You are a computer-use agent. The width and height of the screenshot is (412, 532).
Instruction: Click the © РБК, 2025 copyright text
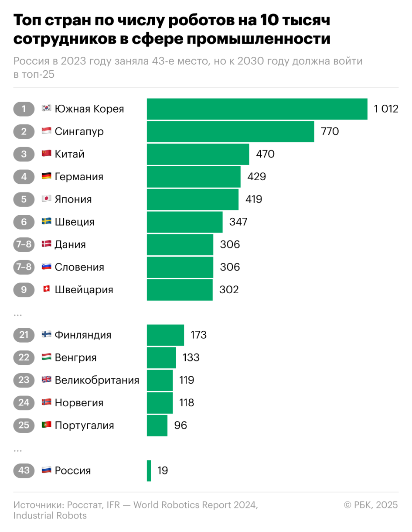click(x=371, y=505)
